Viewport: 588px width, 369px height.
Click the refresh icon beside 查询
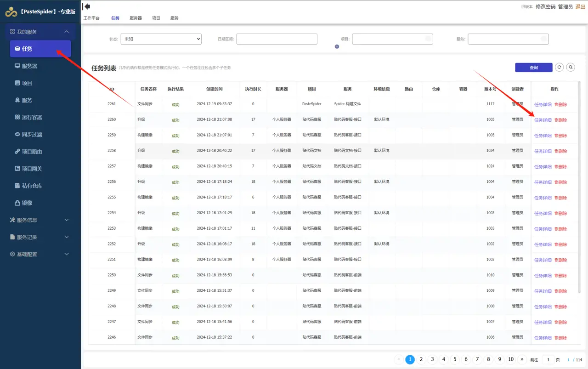559,67
